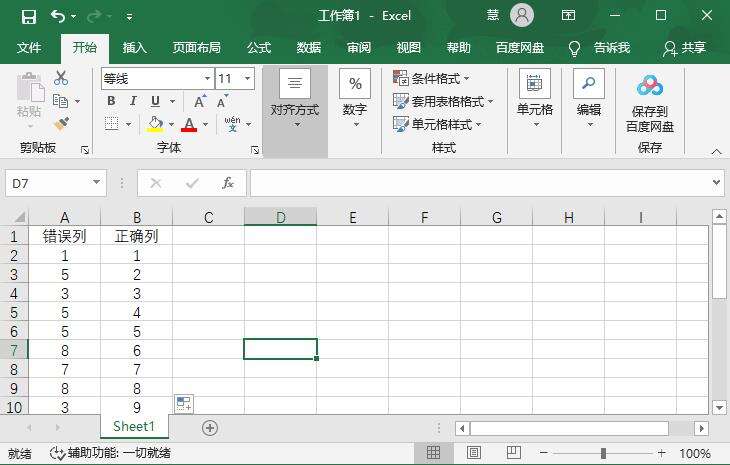Toggle Italic formatting
The image size is (730, 465).
[133, 101]
